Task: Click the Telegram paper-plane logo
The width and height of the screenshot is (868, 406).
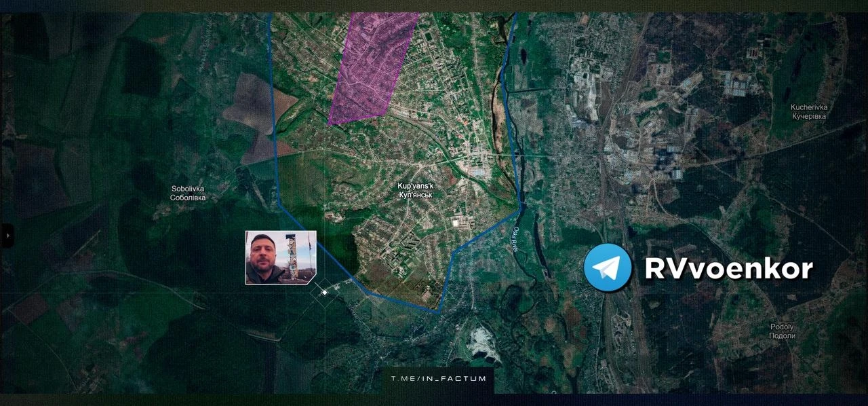Action: pyautogui.click(x=607, y=268)
